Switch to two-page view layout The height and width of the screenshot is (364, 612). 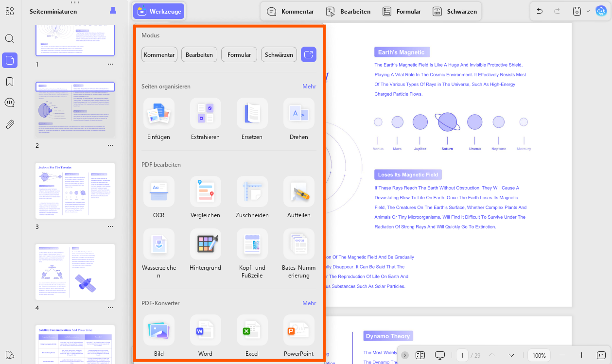pos(420,355)
